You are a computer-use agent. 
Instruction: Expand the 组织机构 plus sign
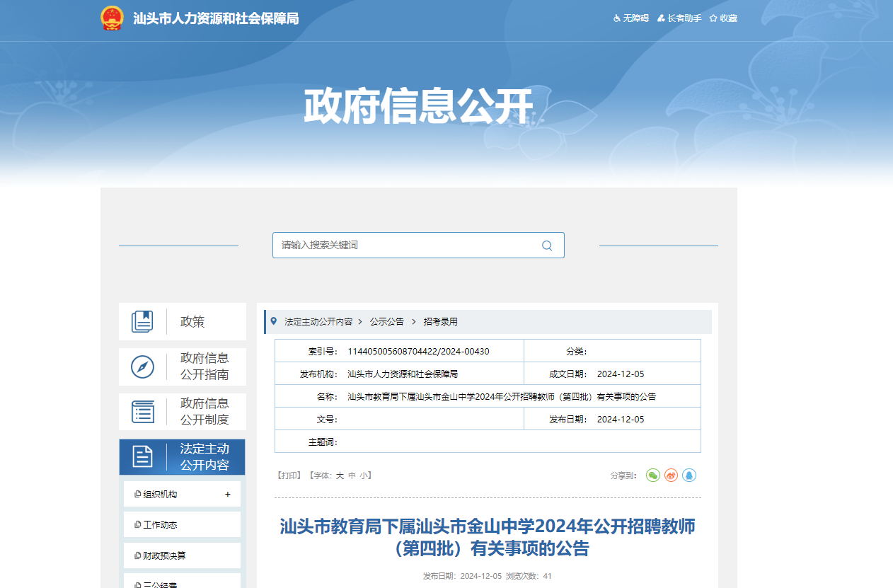228,495
